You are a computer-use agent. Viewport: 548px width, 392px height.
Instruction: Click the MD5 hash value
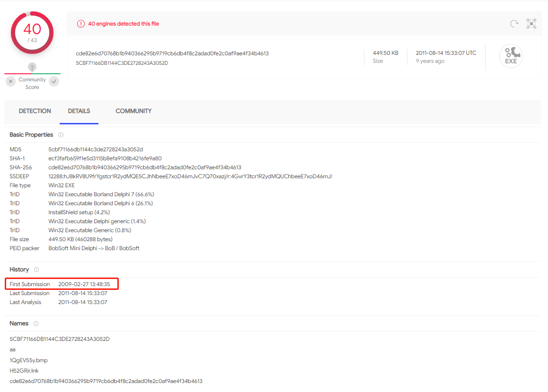coord(96,149)
